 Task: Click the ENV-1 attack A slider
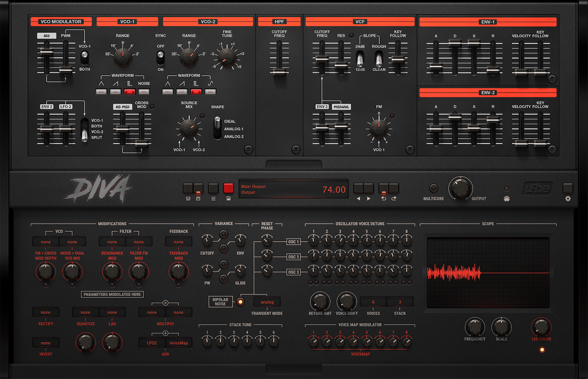pyautogui.click(x=436, y=58)
